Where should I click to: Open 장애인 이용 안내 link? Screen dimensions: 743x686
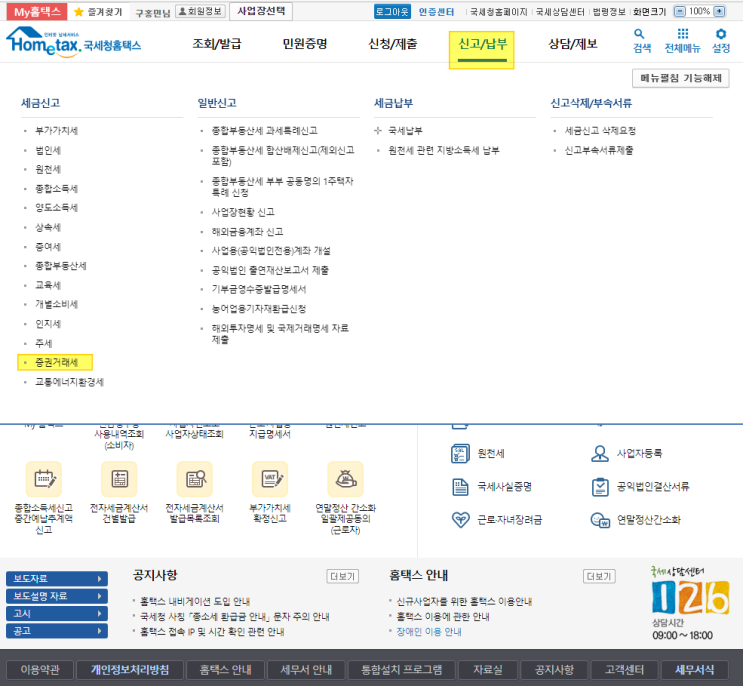click(x=429, y=632)
